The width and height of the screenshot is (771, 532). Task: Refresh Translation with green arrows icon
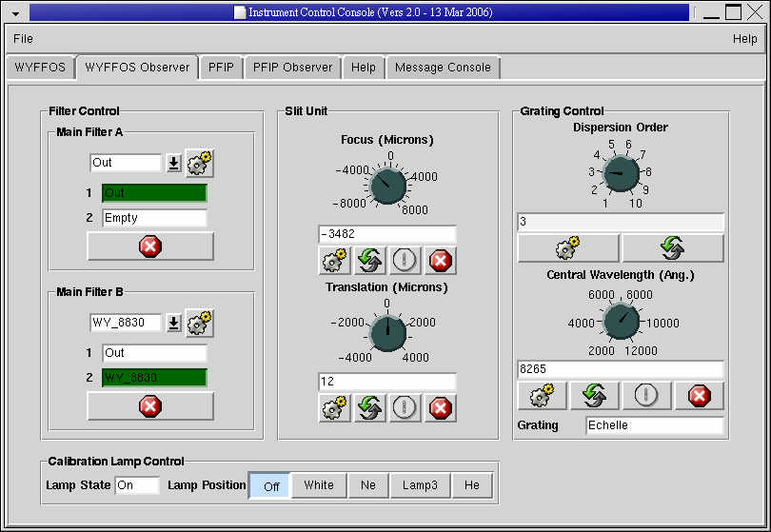(x=369, y=407)
